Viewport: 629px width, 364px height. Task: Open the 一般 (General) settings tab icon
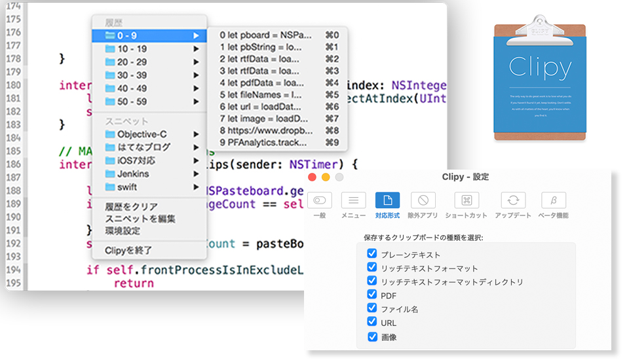point(319,200)
